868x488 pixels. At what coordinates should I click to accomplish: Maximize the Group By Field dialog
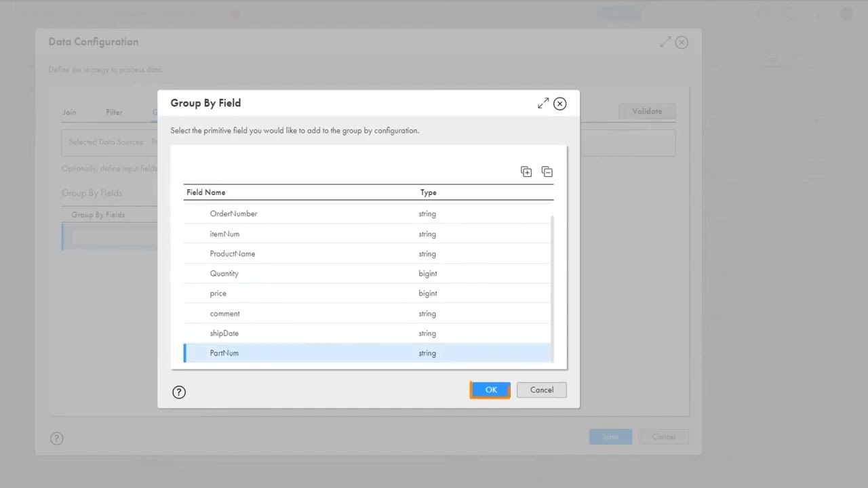click(x=543, y=104)
